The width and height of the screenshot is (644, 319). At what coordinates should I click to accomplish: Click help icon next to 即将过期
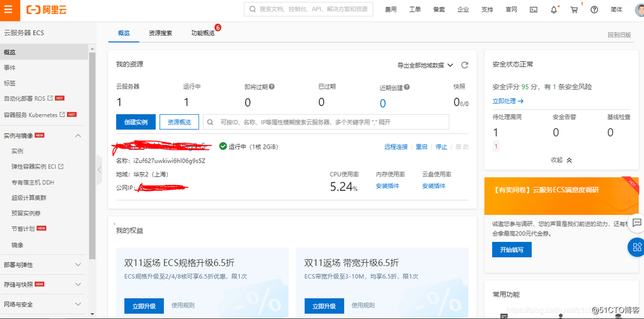tap(272, 87)
